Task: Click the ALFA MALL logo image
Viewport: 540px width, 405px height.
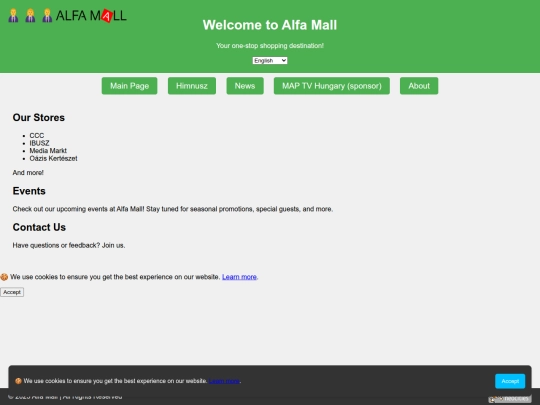Action: pos(91,16)
